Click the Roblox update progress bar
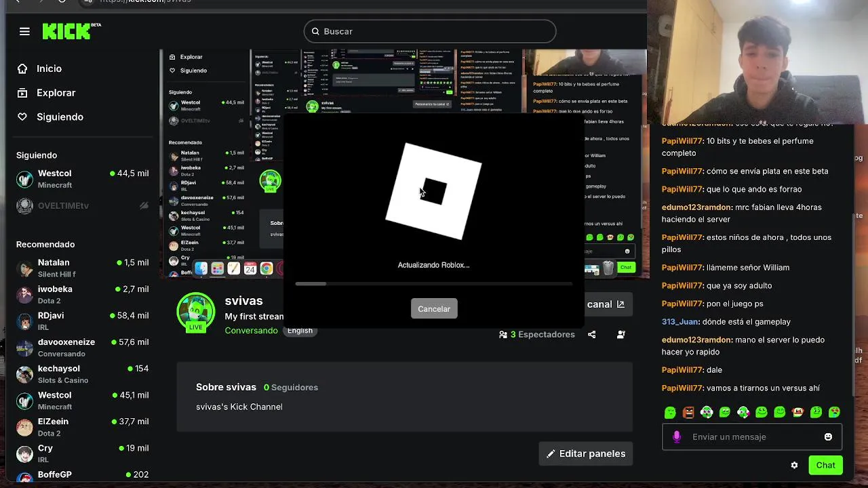 [434, 284]
